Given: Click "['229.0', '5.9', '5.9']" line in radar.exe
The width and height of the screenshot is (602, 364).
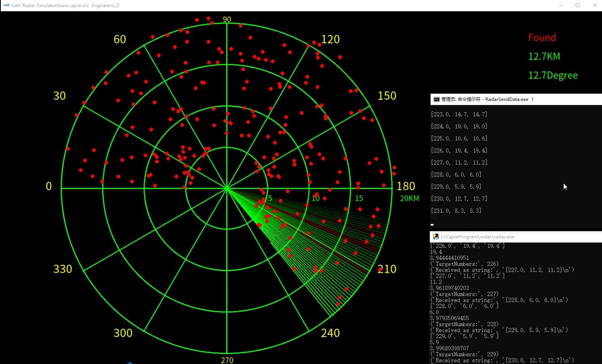Looking at the screenshot, I should tap(464, 336).
